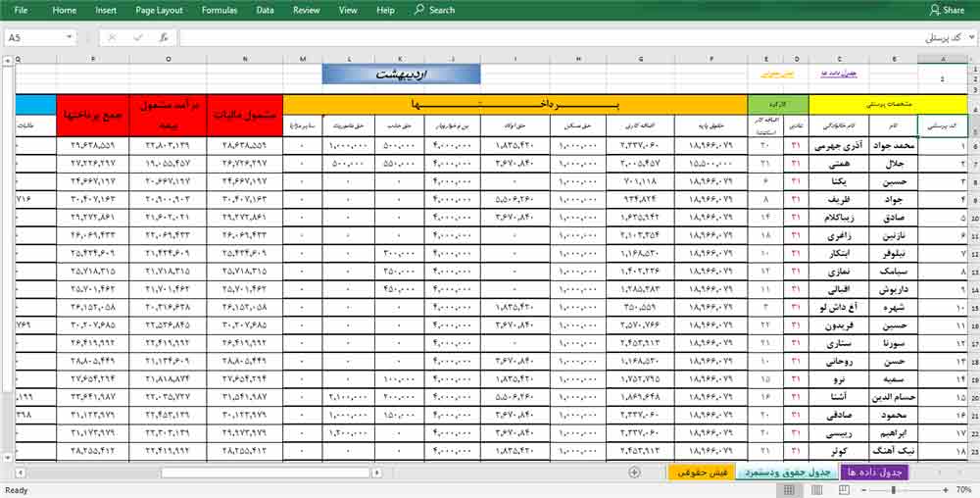The image size is (980, 498).
Task: Select the column A header
Action: [x=943, y=60]
